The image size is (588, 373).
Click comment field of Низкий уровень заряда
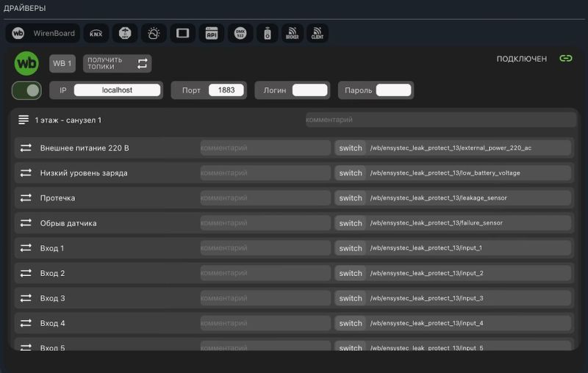[265, 173]
